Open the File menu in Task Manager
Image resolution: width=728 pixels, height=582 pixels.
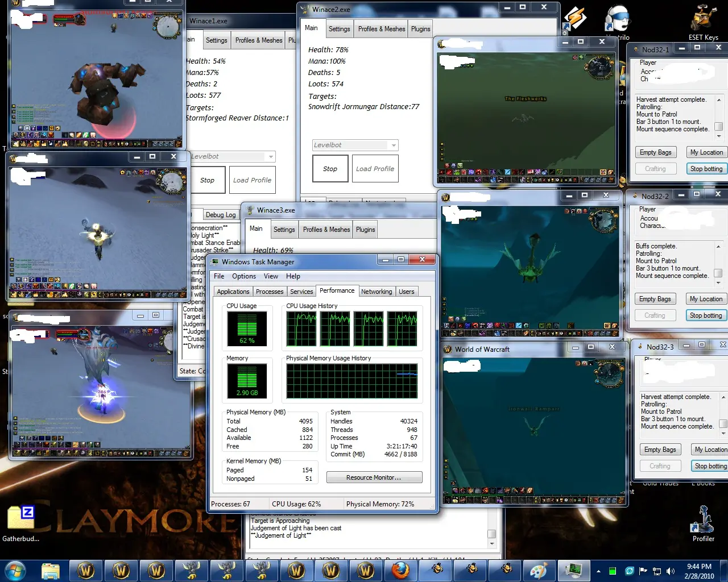219,276
